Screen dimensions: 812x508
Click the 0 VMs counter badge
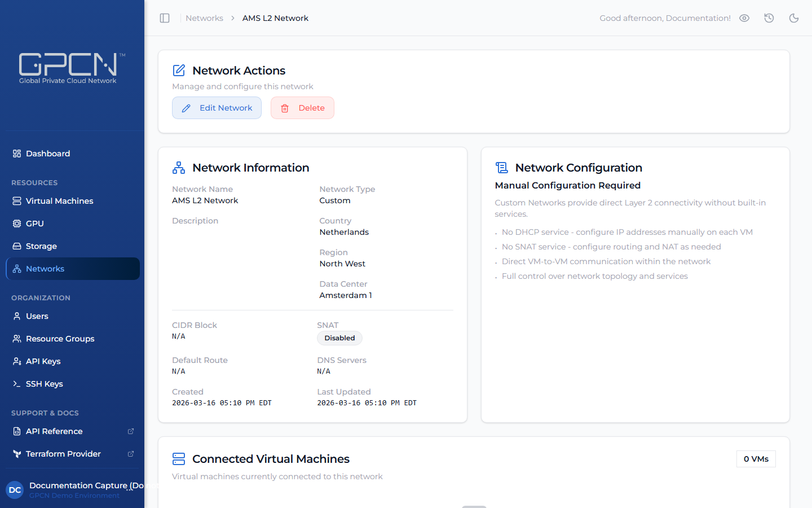point(756,459)
